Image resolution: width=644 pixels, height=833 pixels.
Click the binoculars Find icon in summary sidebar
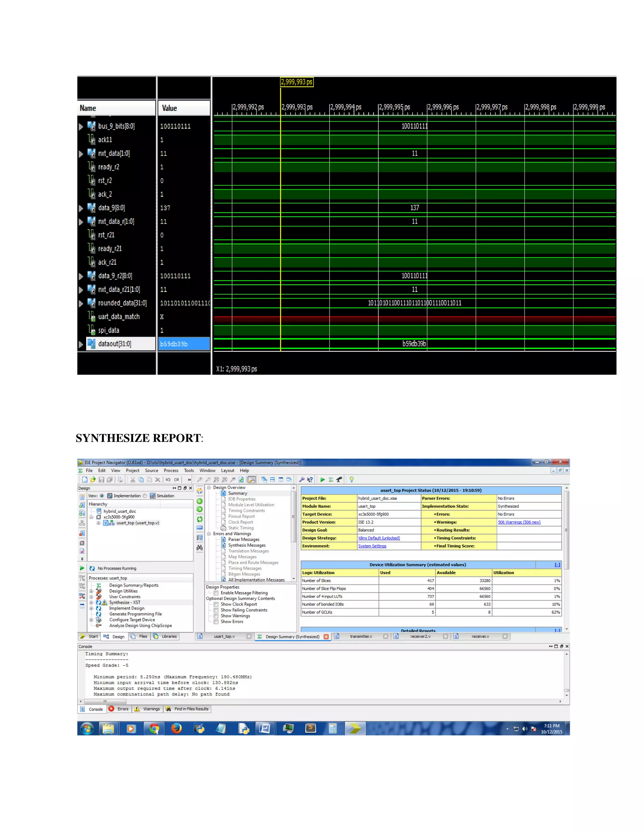(x=200, y=547)
